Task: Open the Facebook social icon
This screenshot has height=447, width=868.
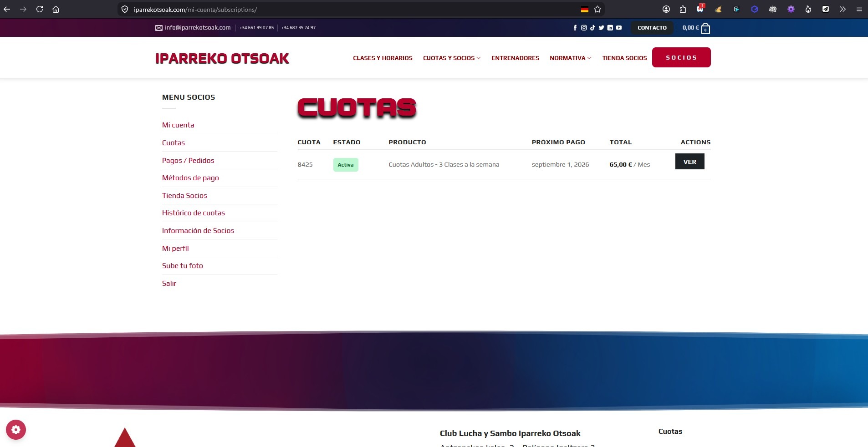Action: (575, 28)
